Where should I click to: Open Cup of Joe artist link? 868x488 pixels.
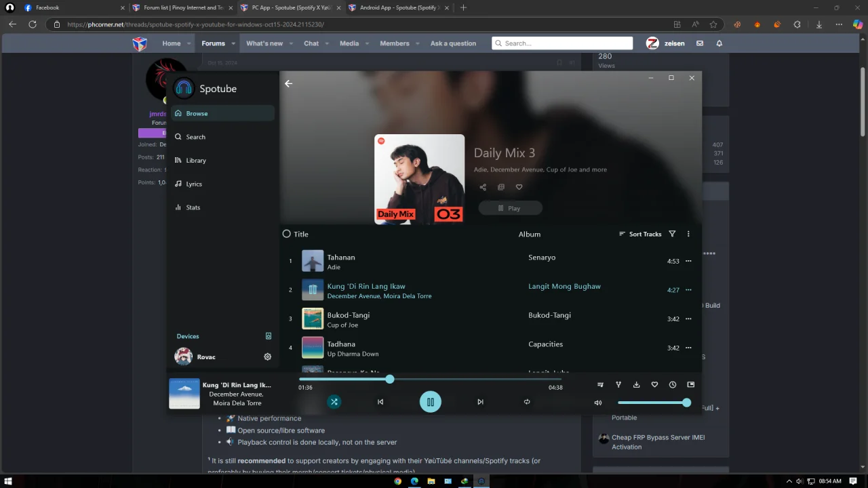click(x=342, y=325)
